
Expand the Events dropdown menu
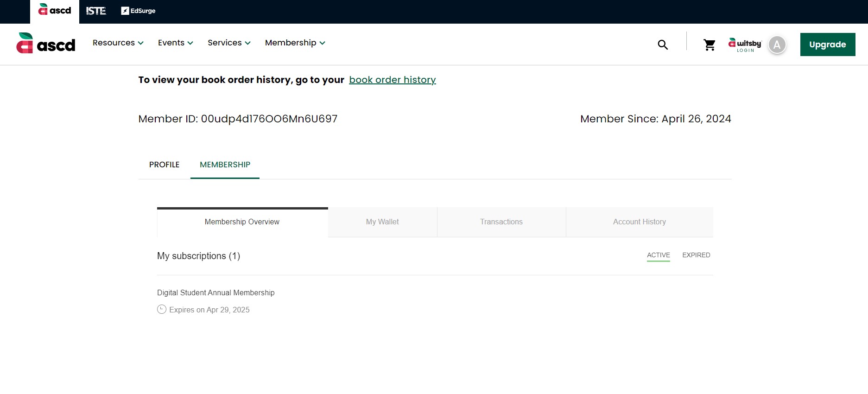point(175,43)
